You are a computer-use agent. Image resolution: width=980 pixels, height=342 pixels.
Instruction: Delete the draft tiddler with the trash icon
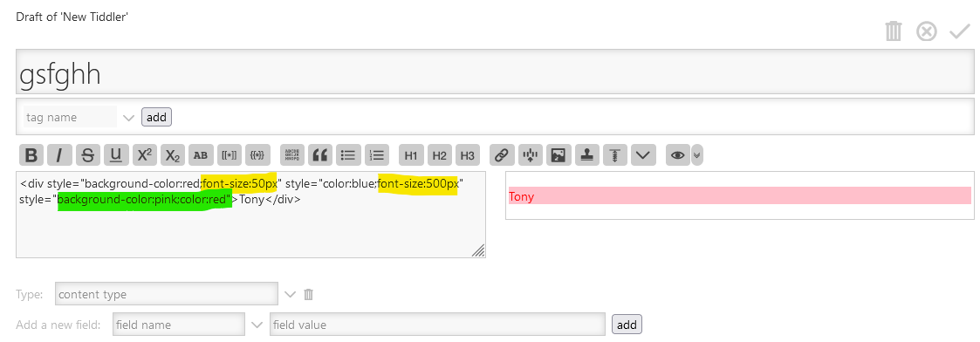[894, 31]
